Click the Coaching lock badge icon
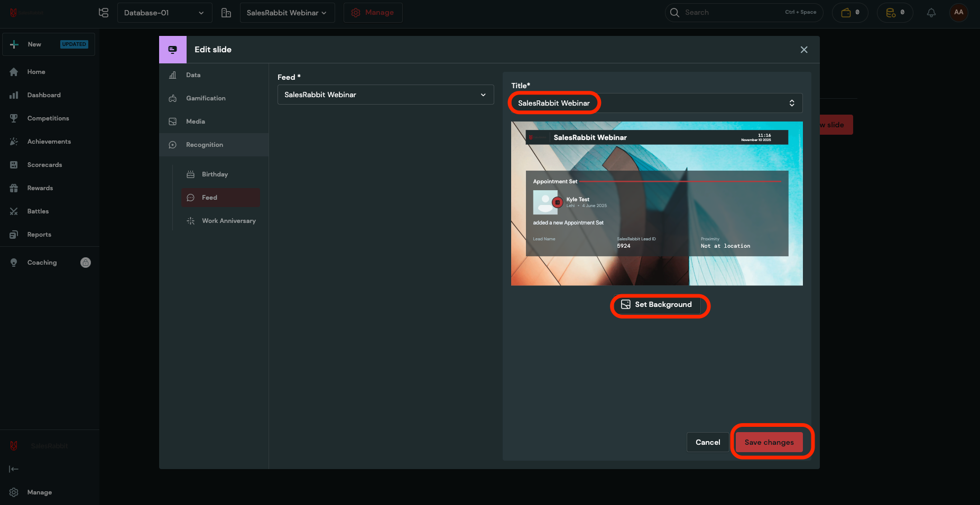 (x=86, y=263)
